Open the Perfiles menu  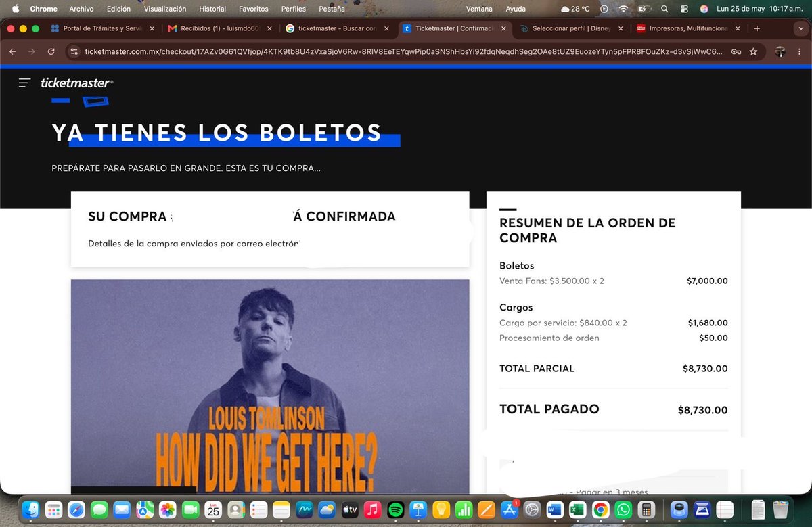pos(294,9)
